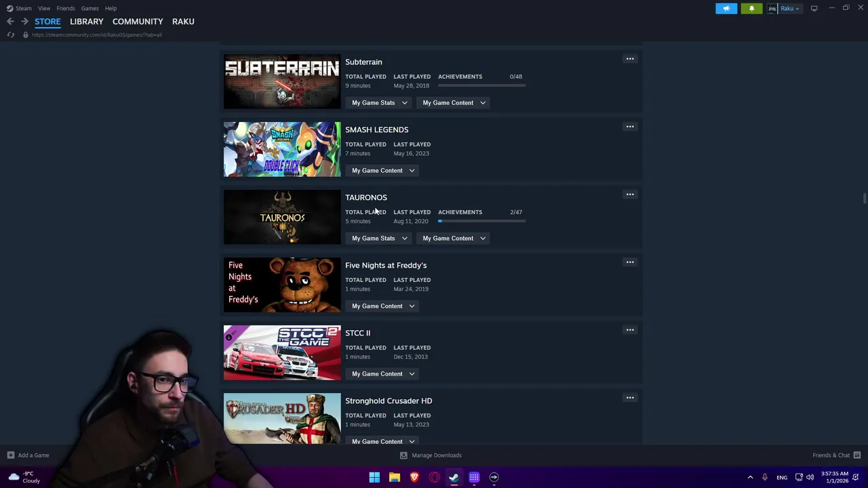Go back with the left arrow
Image resolution: width=868 pixels, height=488 pixels.
pyautogui.click(x=10, y=22)
